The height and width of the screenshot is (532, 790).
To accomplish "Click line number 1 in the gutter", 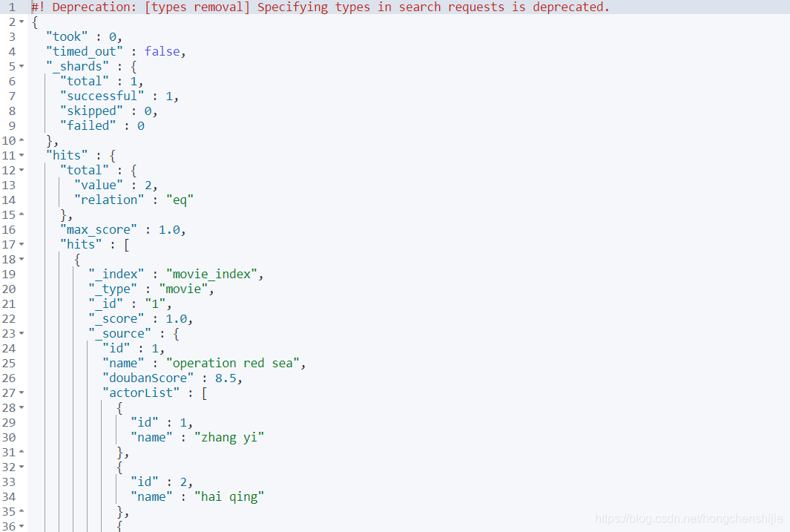I will (12, 7).
